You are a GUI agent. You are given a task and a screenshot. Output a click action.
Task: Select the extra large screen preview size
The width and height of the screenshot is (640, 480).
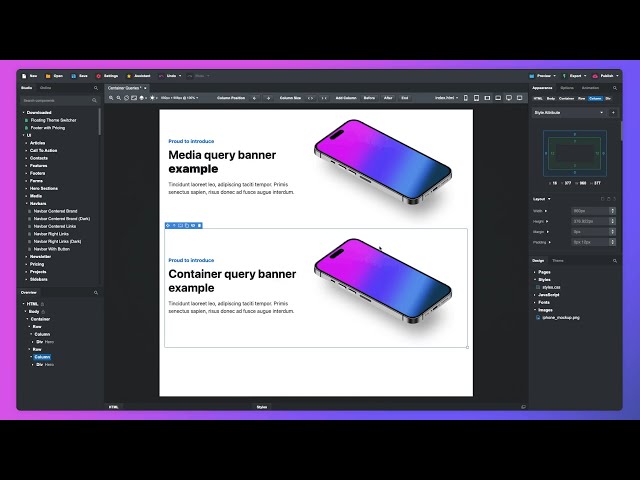click(x=520, y=98)
